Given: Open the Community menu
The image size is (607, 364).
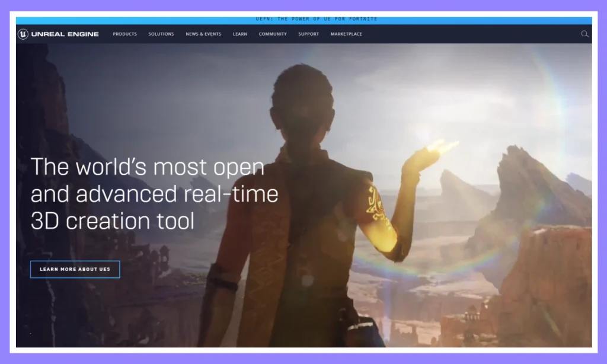Looking at the screenshot, I should 273,34.
